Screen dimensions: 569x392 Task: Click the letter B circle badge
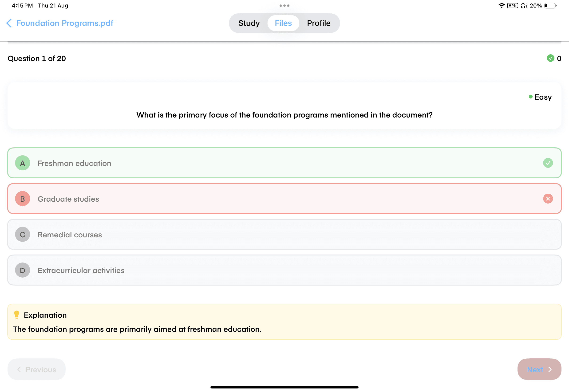23,199
